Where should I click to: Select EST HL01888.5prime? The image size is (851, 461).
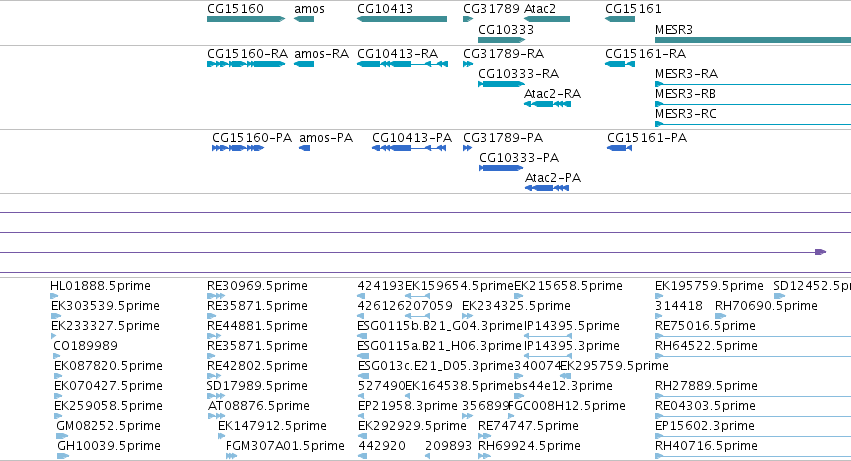100,286
